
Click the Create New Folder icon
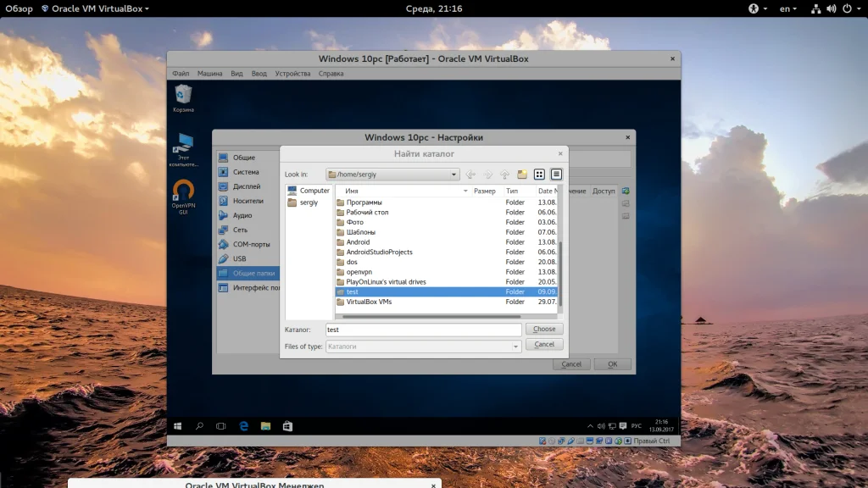[522, 175]
